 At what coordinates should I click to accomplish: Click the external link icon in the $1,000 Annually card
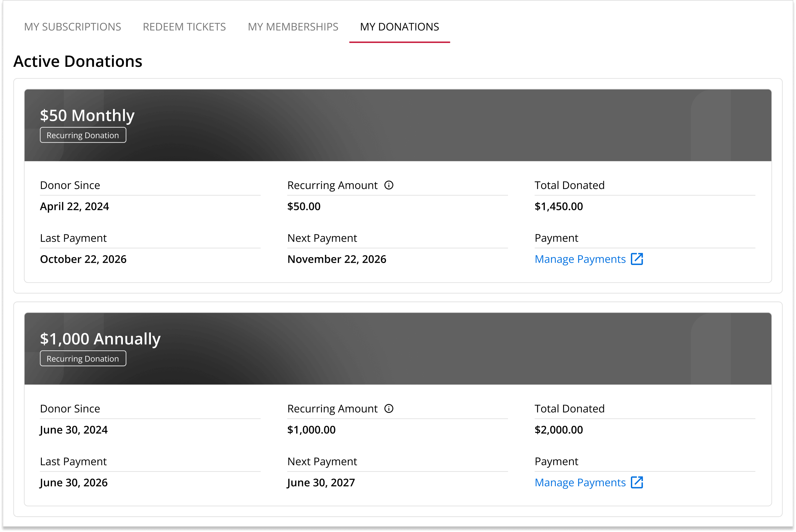click(x=637, y=482)
